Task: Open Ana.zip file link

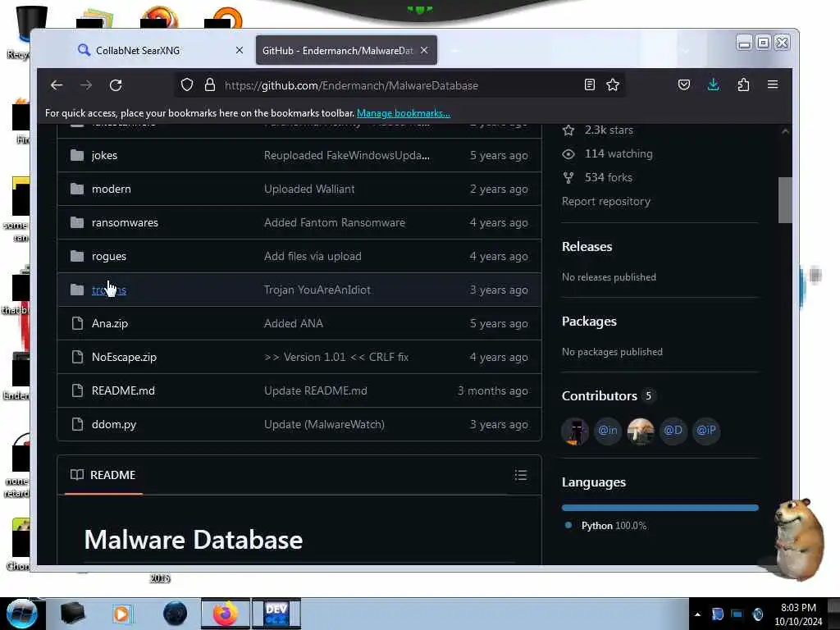Action: point(110,323)
